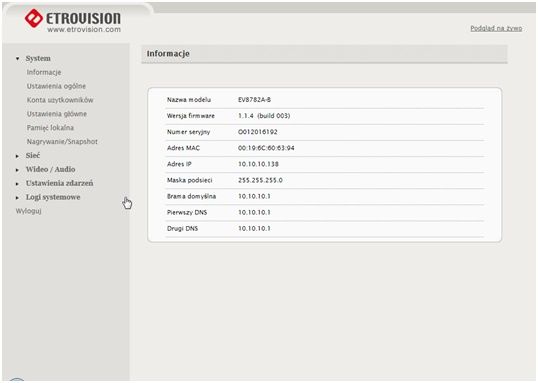Click the Wersja firmware label
The height and width of the screenshot is (383, 538).
[191, 116]
